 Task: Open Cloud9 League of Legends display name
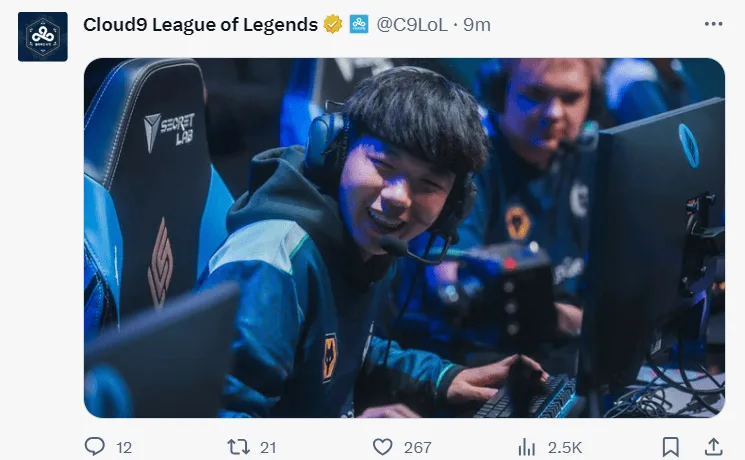pos(200,25)
